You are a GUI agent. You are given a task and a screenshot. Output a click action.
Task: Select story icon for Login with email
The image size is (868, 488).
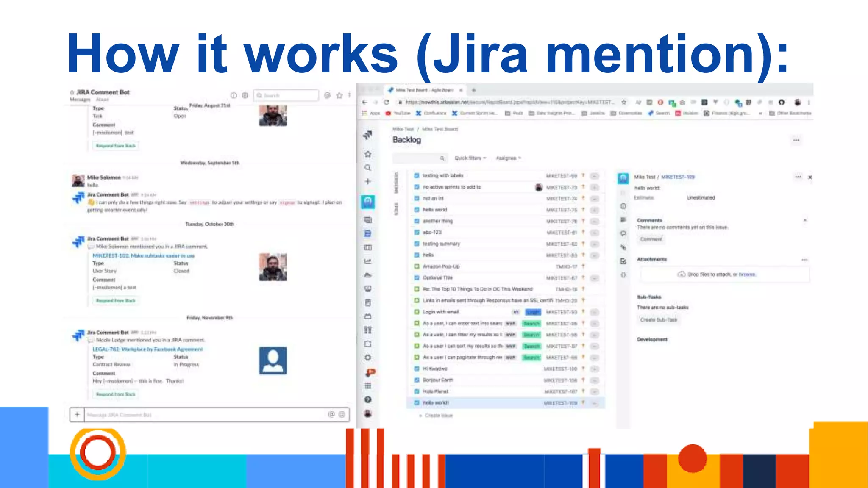pos(417,312)
